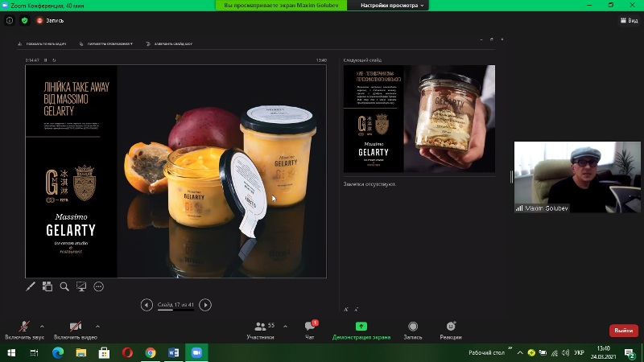Open the more options ellipsis icon
Image resolution: width=644 pixels, height=362 pixels.
[99, 286]
